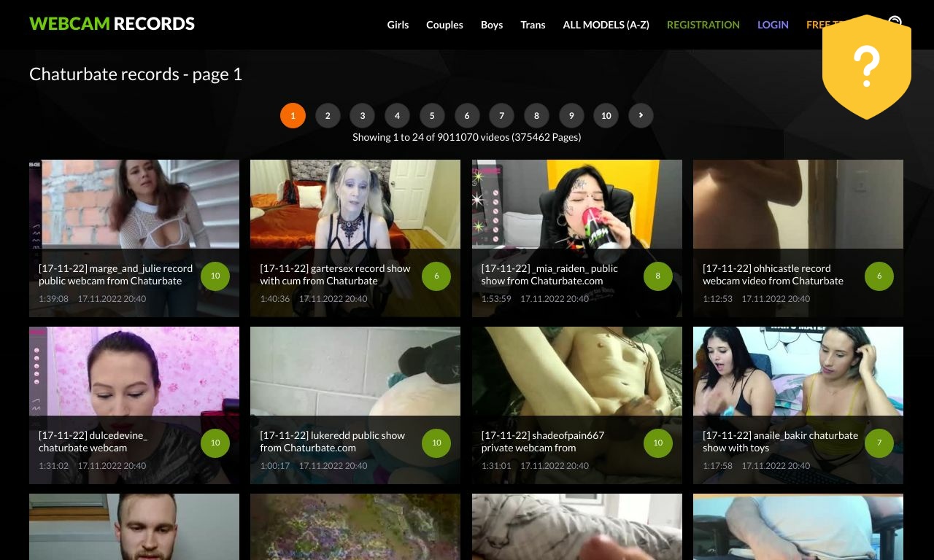
Task: Click the LOGIN link
Action: [773, 25]
